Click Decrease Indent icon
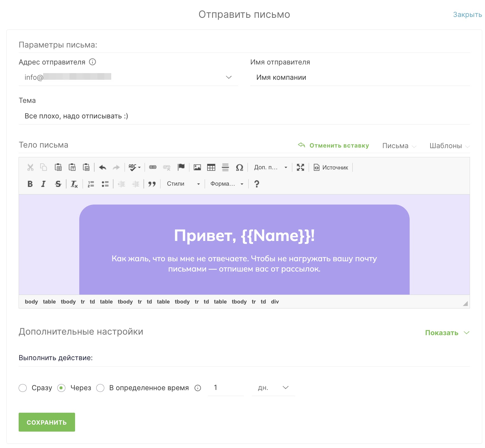The image size is (485, 448). point(122,184)
